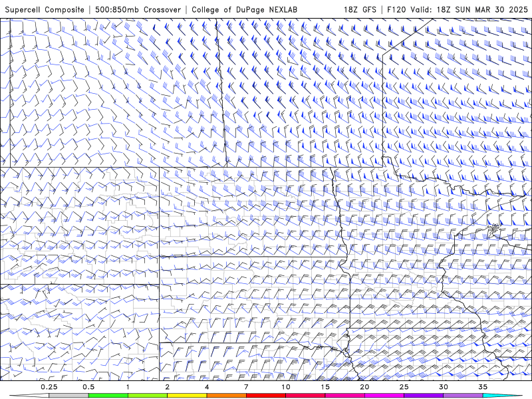
Task: Click the legend value '15'
Action: tap(325, 387)
